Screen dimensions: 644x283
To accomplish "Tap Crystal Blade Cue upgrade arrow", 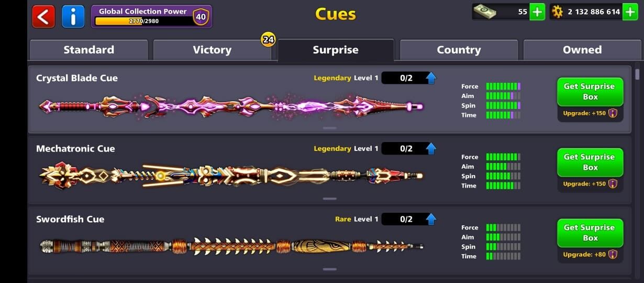I will pyautogui.click(x=431, y=78).
